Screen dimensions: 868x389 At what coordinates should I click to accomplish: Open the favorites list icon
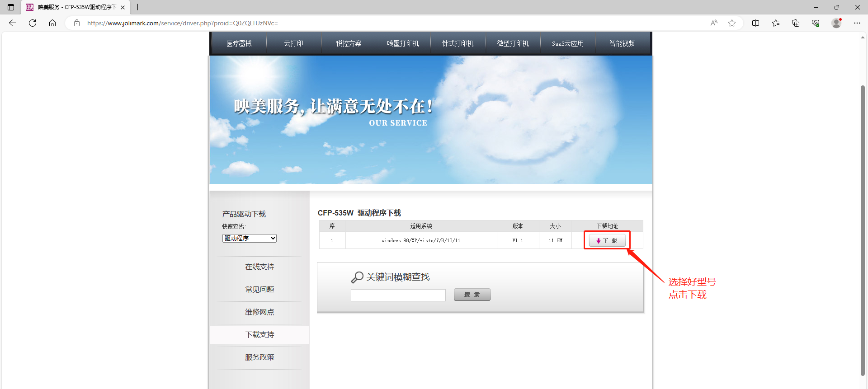pos(776,23)
